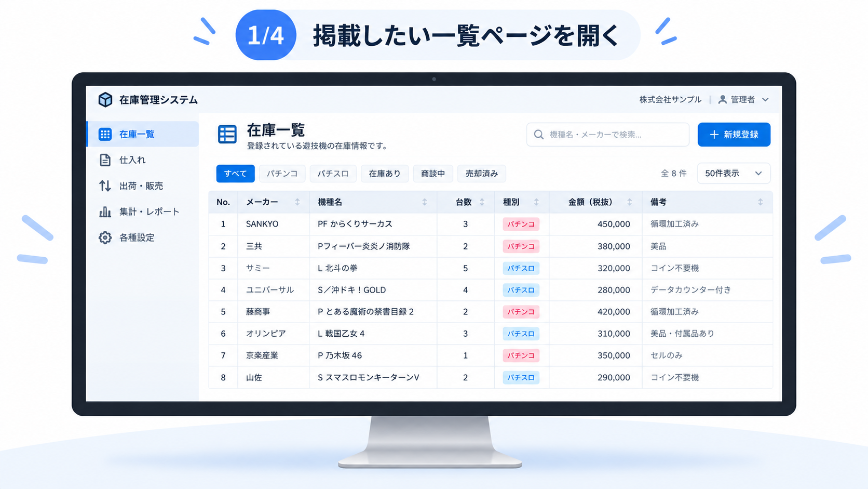Click the document icon beside 仕入れ
Image resolution: width=868 pixels, height=489 pixels.
[x=105, y=160]
